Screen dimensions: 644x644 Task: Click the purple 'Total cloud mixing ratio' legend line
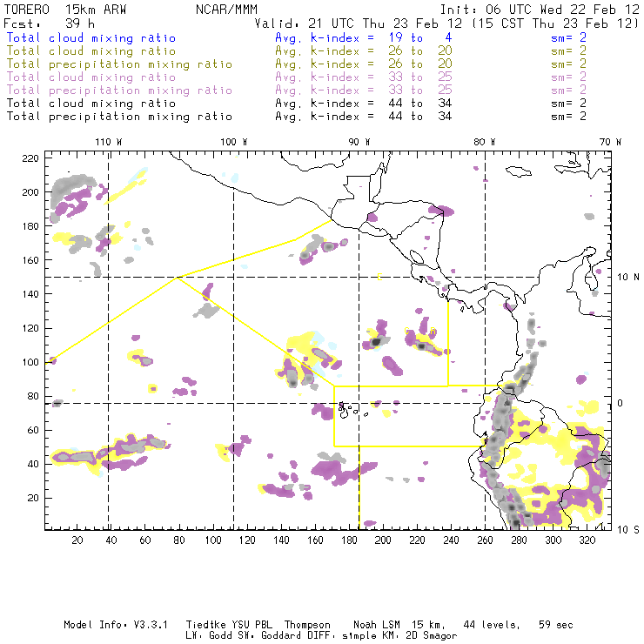click(x=91, y=77)
